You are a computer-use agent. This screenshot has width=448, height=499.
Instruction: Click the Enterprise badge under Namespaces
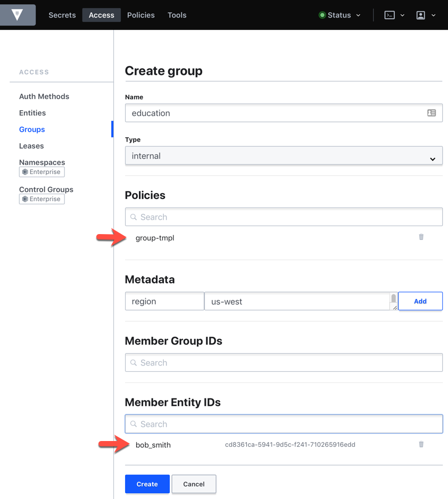point(42,172)
